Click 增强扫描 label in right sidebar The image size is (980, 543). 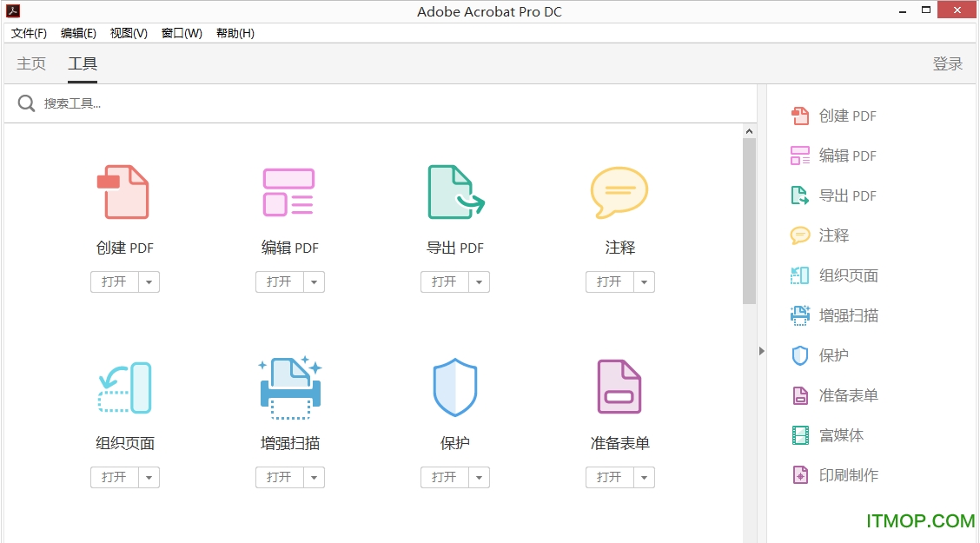click(849, 315)
